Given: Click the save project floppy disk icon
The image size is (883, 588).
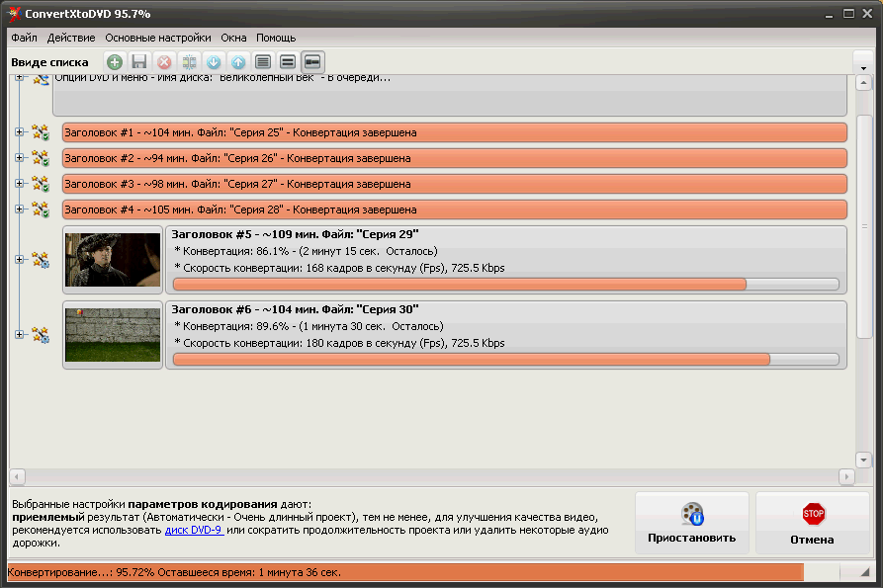Looking at the screenshot, I should (x=139, y=62).
